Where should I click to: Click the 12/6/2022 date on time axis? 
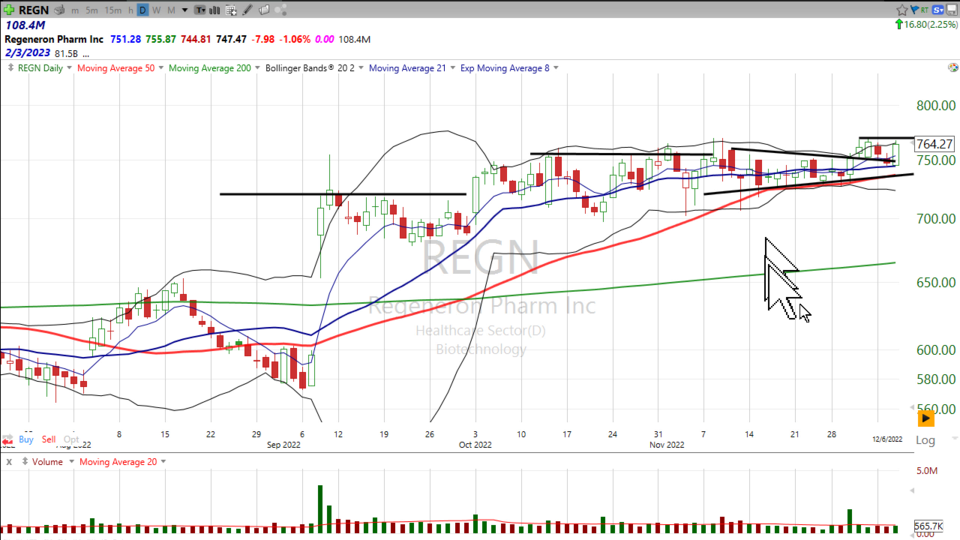[887, 439]
